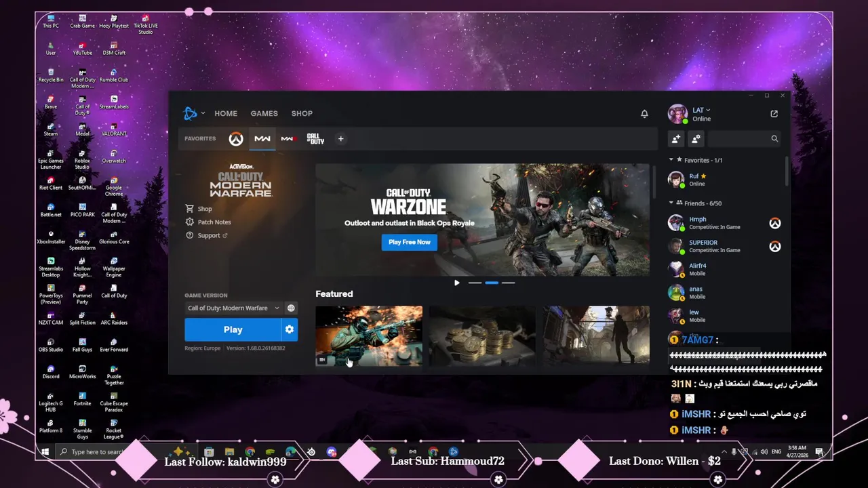Select the Modern Warfare favorite tab
868x488 pixels.
[x=262, y=138]
